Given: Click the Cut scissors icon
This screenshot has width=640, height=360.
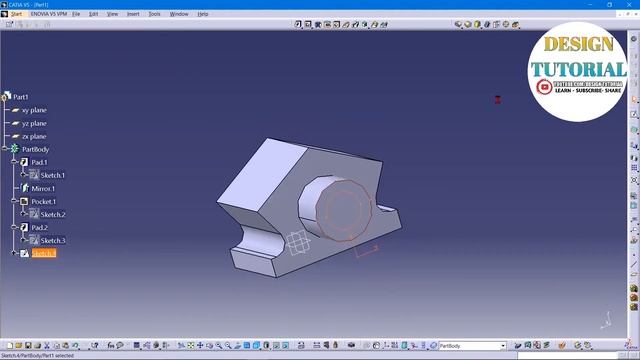Looking at the screenshot, I should (x=47, y=345).
